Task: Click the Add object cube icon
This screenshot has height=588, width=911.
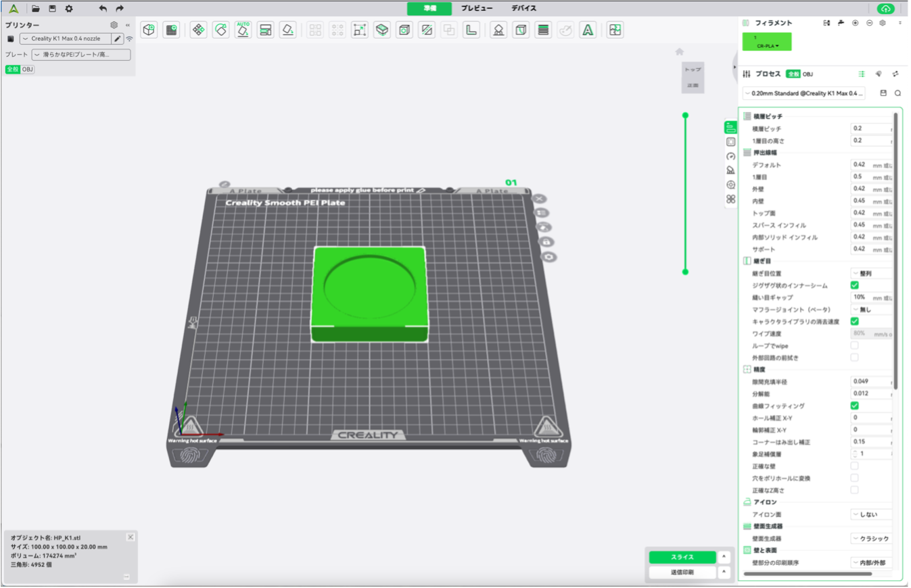Action: click(x=149, y=30)
